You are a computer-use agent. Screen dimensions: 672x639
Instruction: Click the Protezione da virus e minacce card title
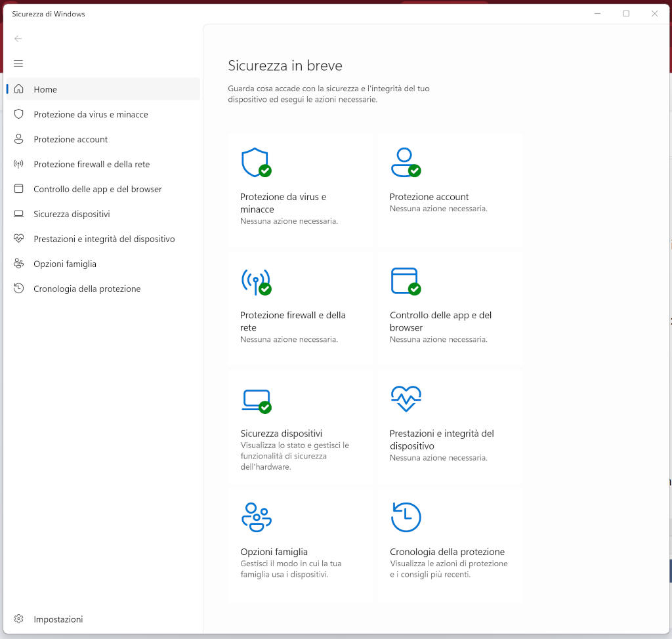tap(283, 203)
